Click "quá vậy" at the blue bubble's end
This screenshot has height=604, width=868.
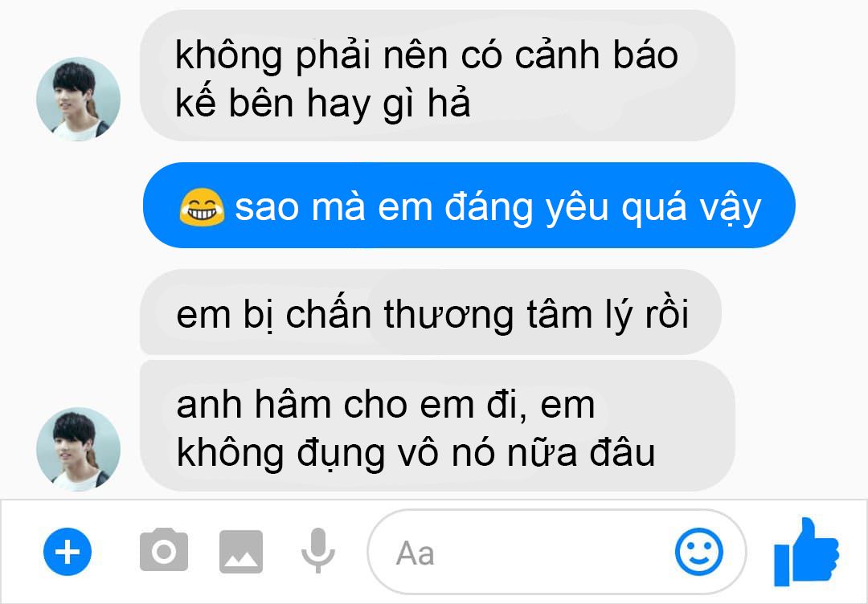pos(691,208)
